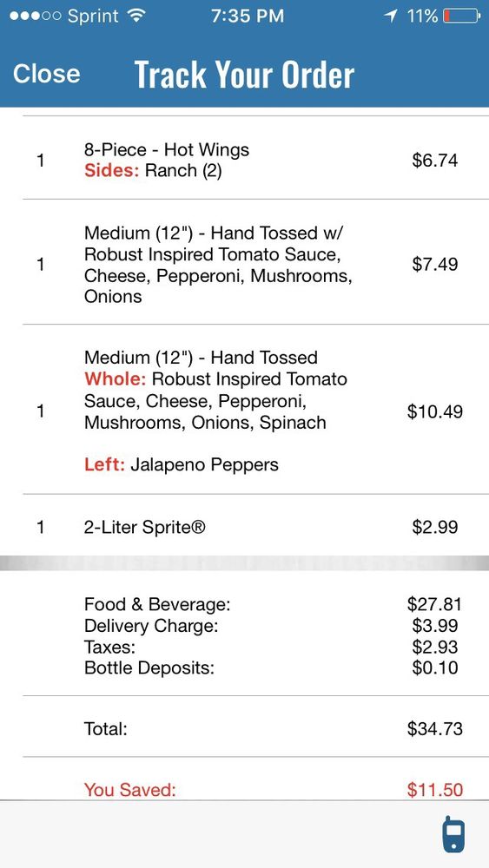Close the Track Your Order screen
This screenshot has height=868, width=489.
coord(47,74)
